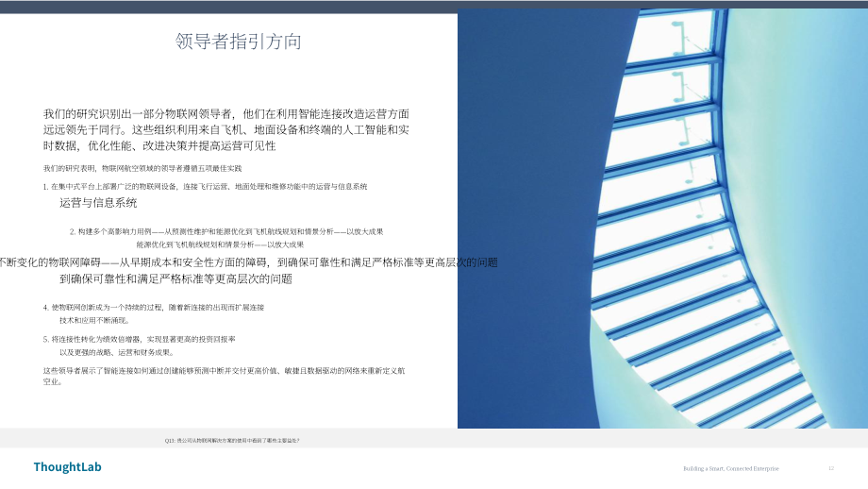Click the small line starting 能源优化到飞机航线规划
This screenshot has height=489, width=868.
(x=220, y=244)
